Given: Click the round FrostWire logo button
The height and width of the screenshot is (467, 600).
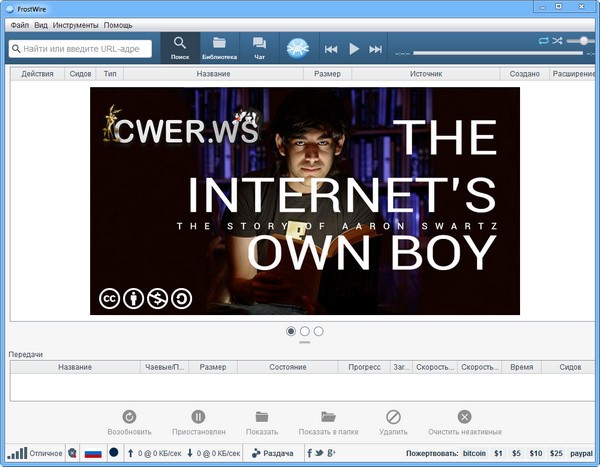Looking at the screenshot, I should tap(298, 48).
